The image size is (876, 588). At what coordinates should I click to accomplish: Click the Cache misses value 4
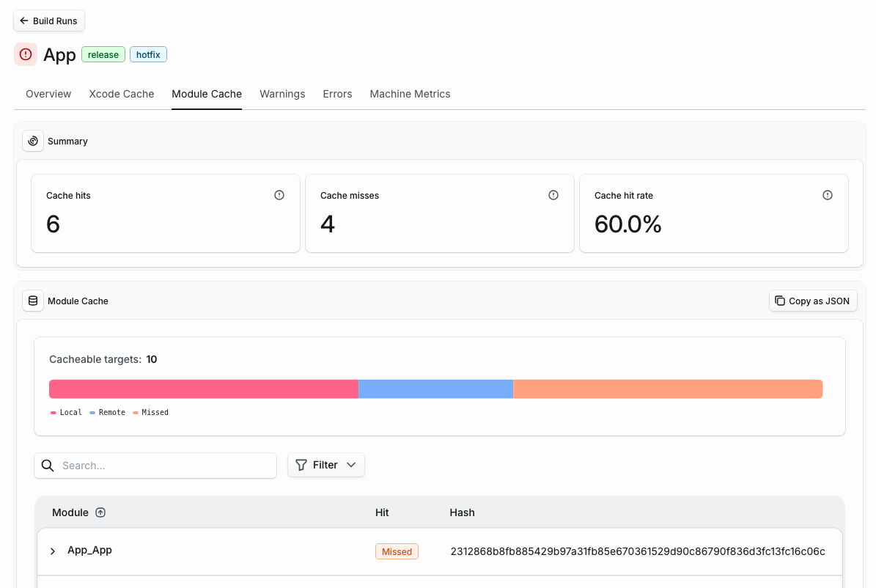point(328,224)
